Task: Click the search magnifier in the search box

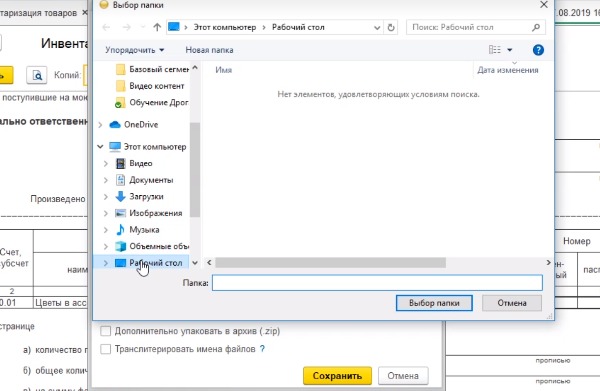Action: pos(536,27)
